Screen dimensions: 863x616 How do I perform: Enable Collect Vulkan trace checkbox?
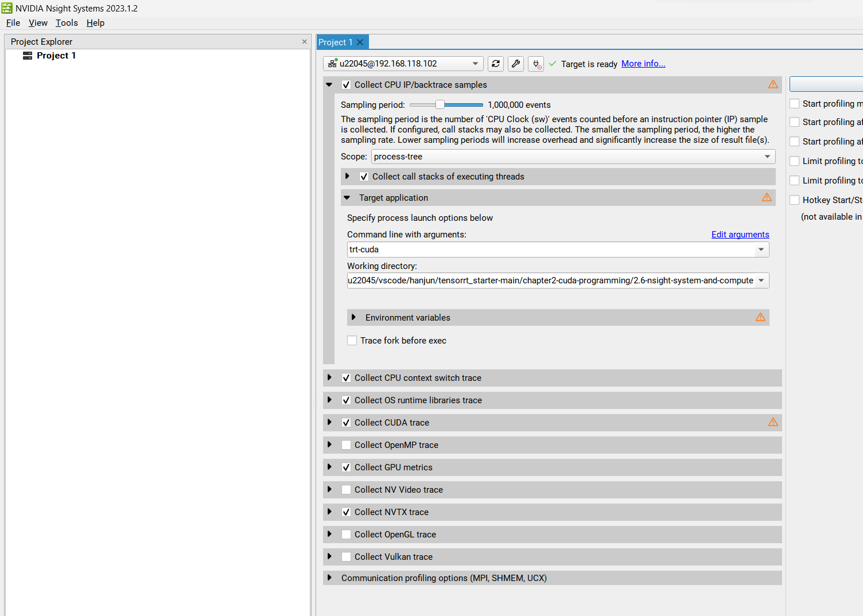pos(346,557)
